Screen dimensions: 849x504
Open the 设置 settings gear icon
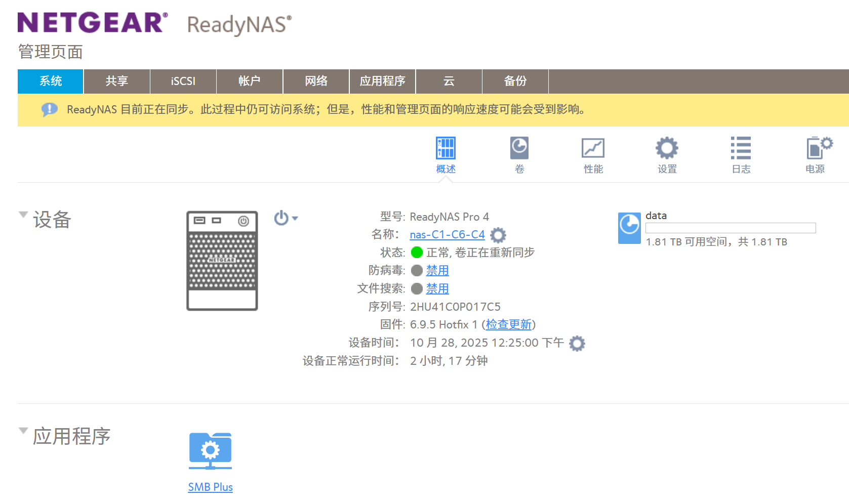[667, 148]
